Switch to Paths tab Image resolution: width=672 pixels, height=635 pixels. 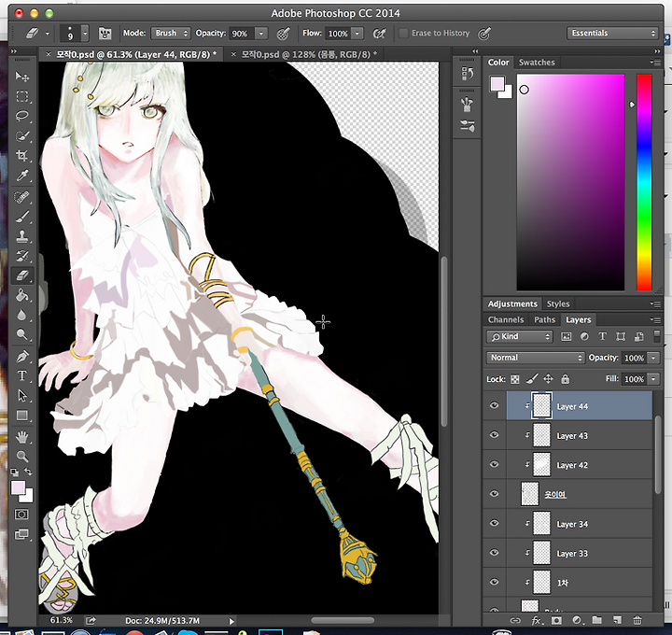544,320
